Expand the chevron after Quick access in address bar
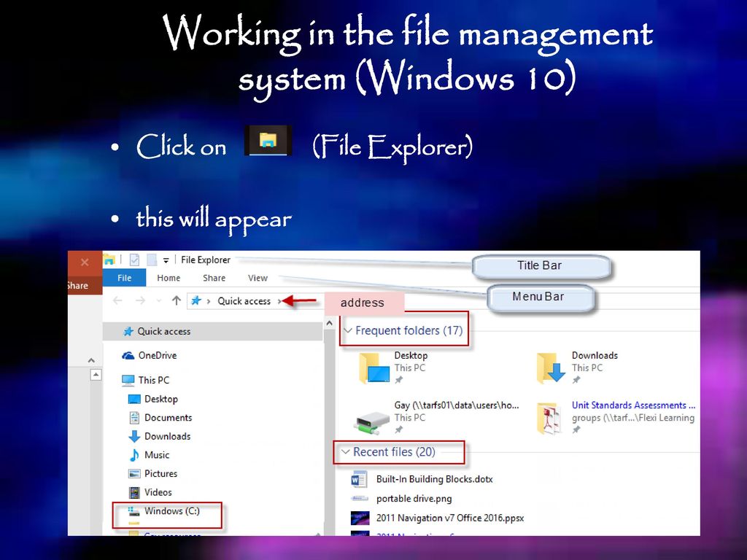747x560 pixels. (x=279, y=301)
